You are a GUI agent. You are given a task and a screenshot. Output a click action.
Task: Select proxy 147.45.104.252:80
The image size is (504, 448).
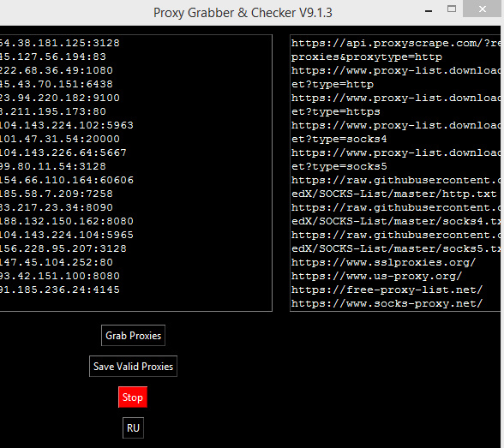57,262
